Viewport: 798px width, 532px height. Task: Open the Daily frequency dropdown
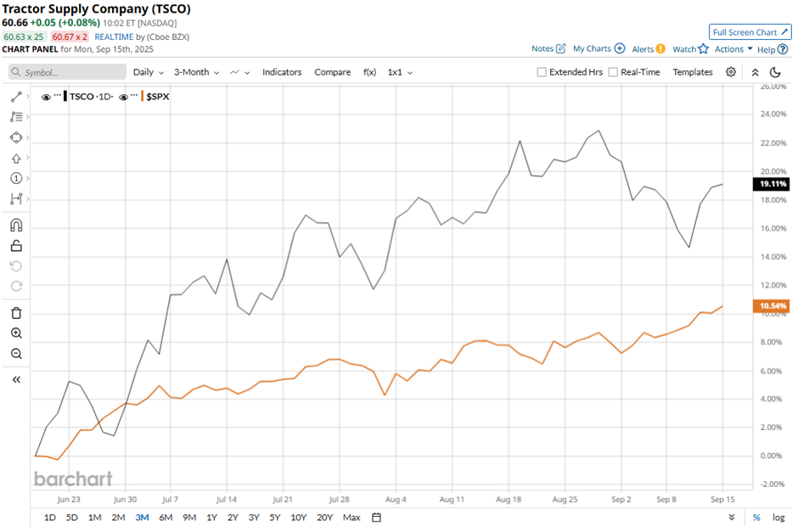tap(148, 72)
